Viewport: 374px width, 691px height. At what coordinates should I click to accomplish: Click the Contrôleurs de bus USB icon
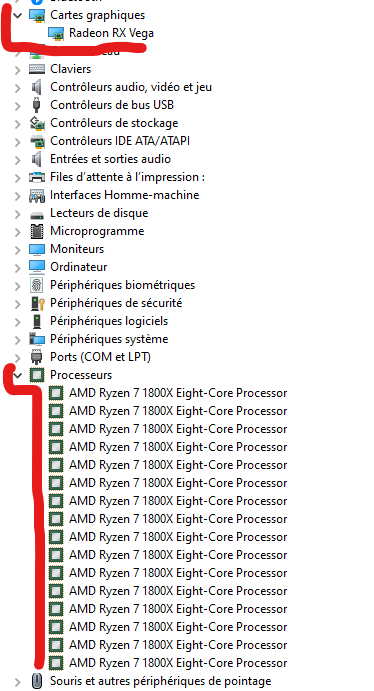click(x=37, y=105)
